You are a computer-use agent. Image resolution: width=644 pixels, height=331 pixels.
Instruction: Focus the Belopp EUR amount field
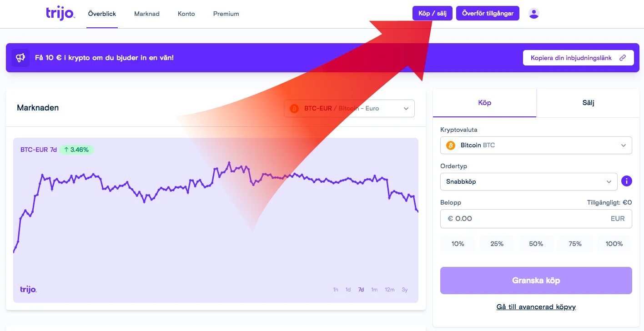[528, 219]
